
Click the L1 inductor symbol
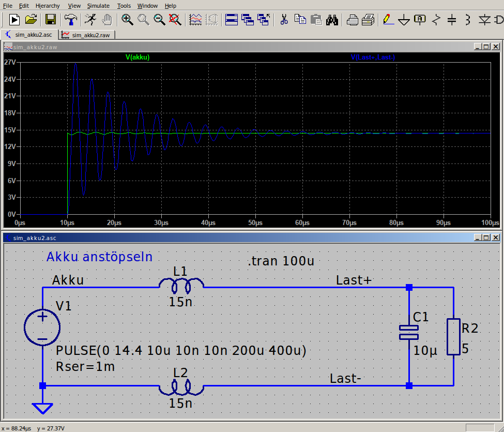coord(181,285)
